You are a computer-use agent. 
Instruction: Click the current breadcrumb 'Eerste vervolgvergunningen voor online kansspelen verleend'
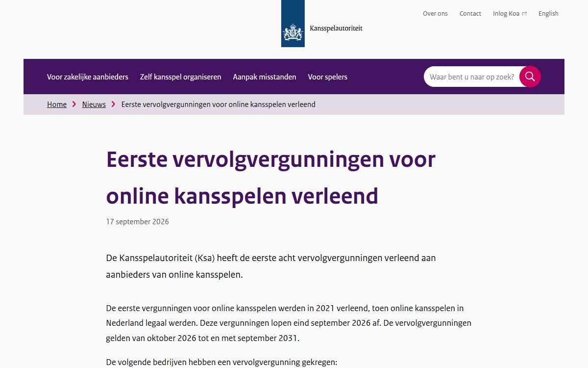pyautogui.click(x=219, y=105)
